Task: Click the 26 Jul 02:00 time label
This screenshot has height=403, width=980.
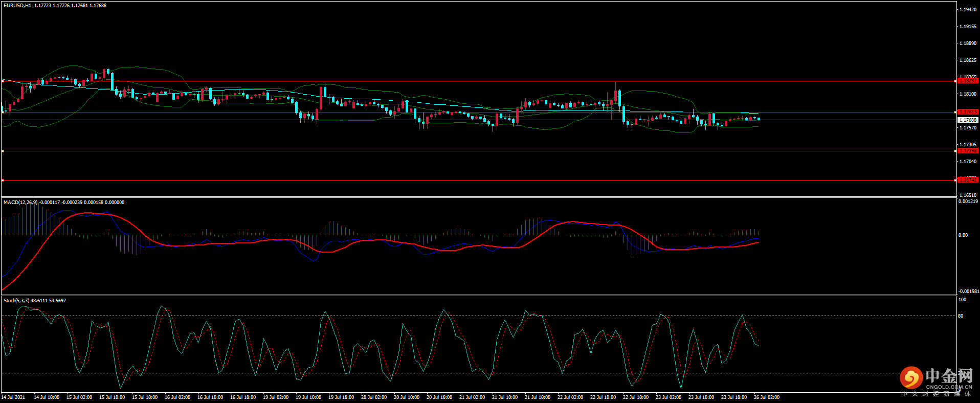Action: 767,397
